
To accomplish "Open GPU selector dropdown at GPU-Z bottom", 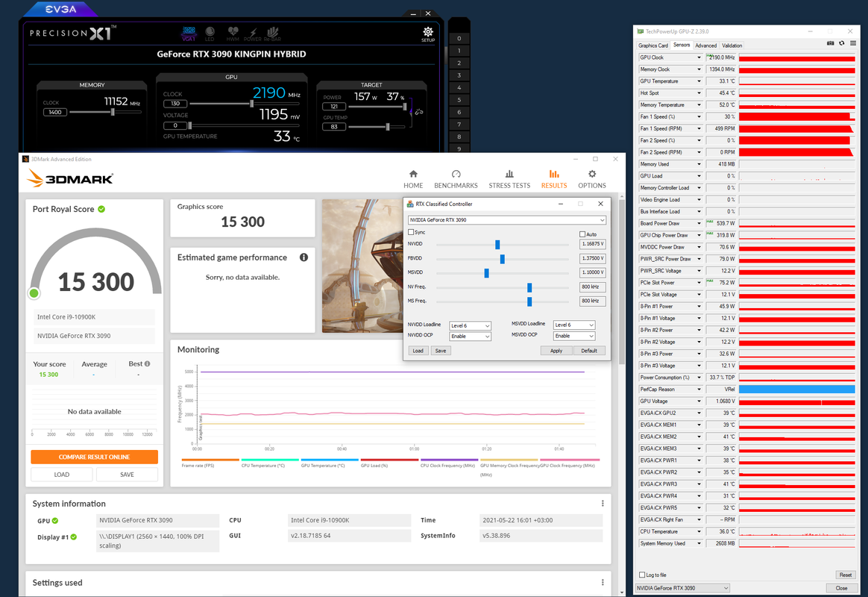I will click(682, 588).
